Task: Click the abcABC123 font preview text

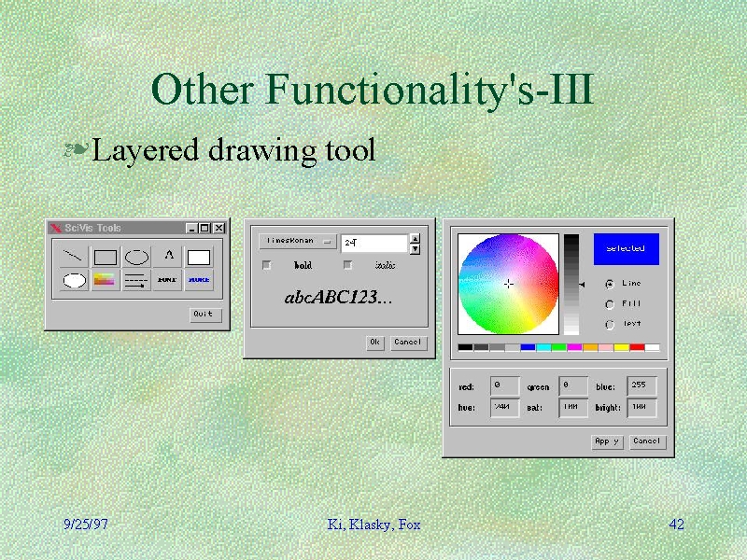Action: click(338, 297)
